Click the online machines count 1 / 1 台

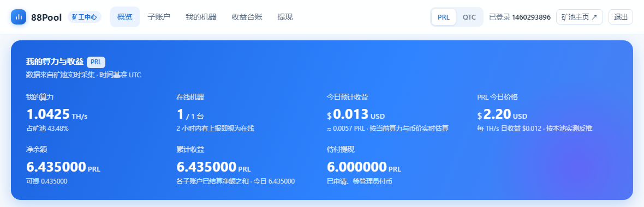click(x=190, y=114)
